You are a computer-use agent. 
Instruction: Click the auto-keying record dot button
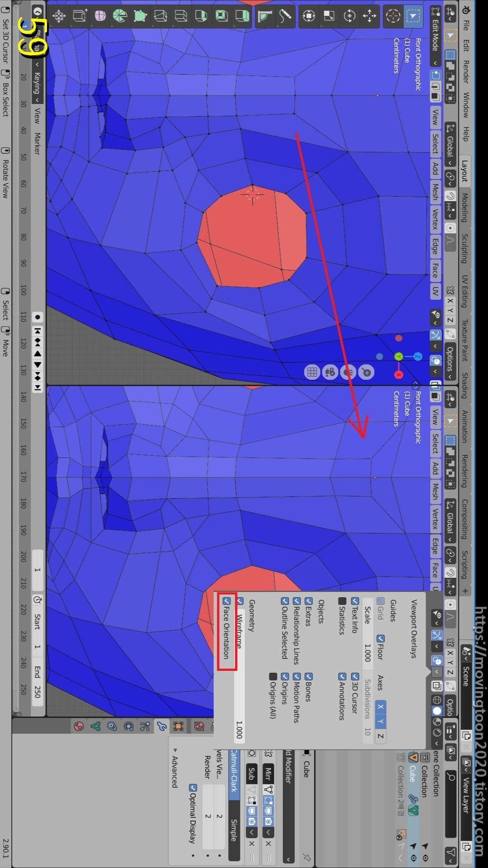point(38,317)
